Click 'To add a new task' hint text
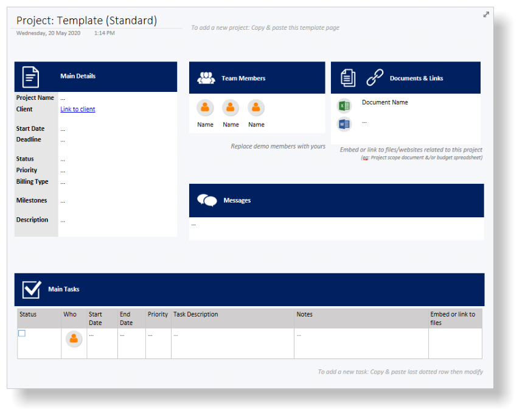Screen dimensions: 525x420 [x=400, y=372]
